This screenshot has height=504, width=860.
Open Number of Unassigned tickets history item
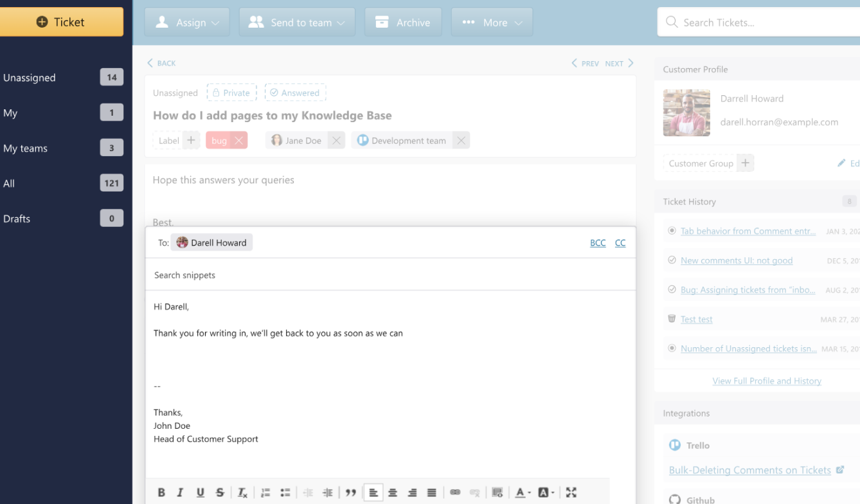[x=749, y=348]
